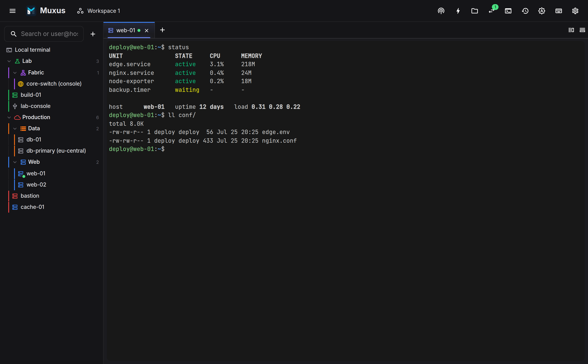The height and width of the screenshot is (364, 588).
Task: Open the automatic theme brightness icon
Action: (542, 11)
